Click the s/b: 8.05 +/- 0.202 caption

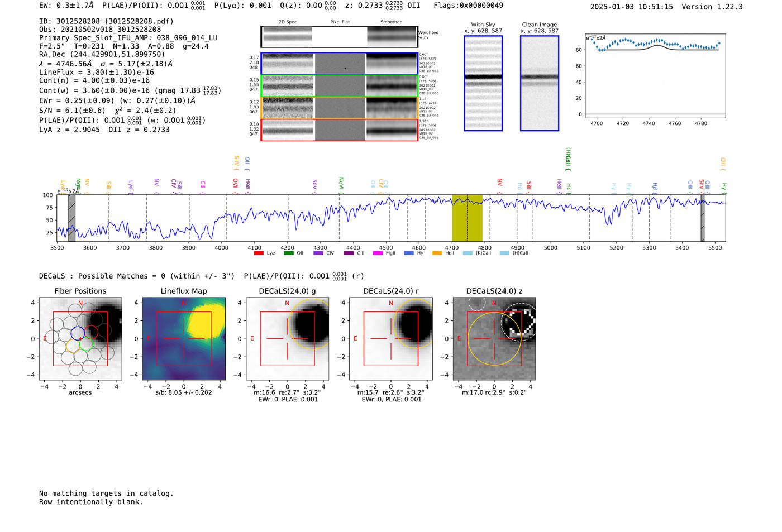184,392
